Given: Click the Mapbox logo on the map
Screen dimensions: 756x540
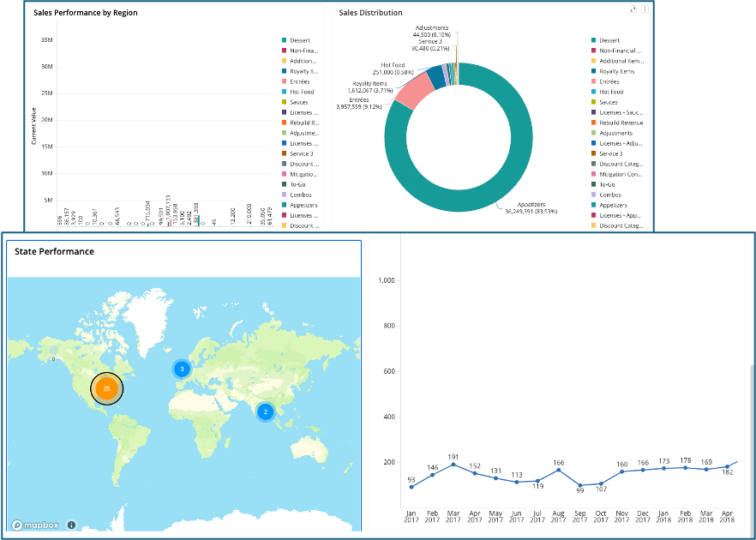Looking at the screenshot, I should [35, 525].
